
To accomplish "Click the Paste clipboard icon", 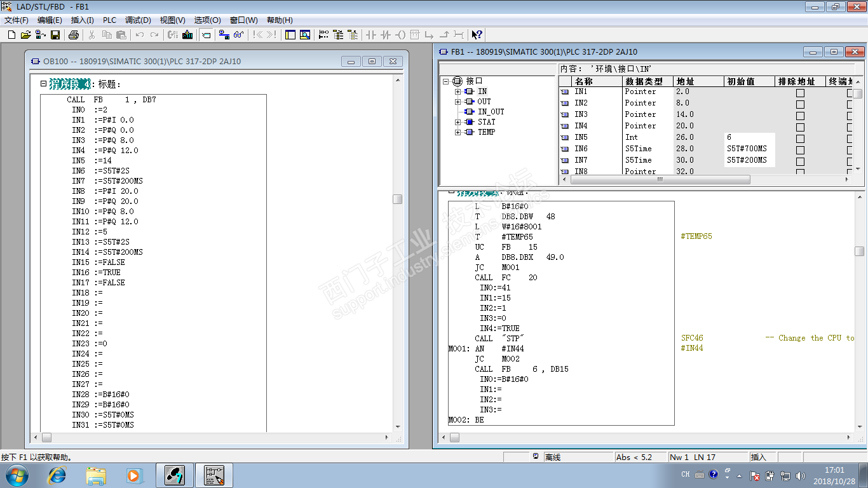I will [x=121, y=35].
